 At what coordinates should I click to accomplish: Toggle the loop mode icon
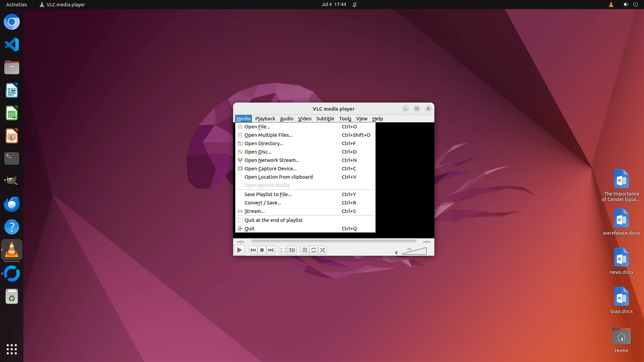tap(314, 250)
